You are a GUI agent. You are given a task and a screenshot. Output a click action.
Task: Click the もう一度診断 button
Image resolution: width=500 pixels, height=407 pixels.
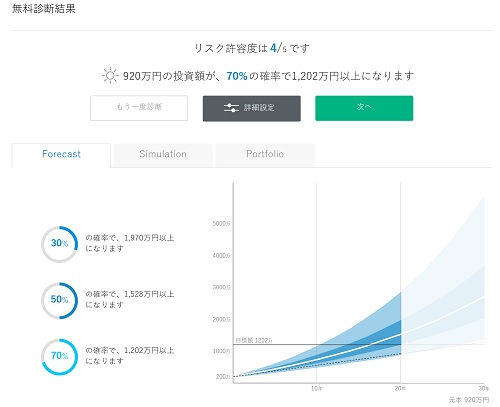[x=139, y=108]
